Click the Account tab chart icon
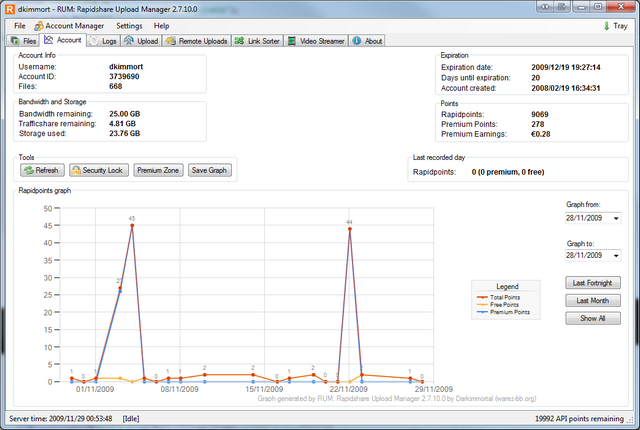 (49, 40)
